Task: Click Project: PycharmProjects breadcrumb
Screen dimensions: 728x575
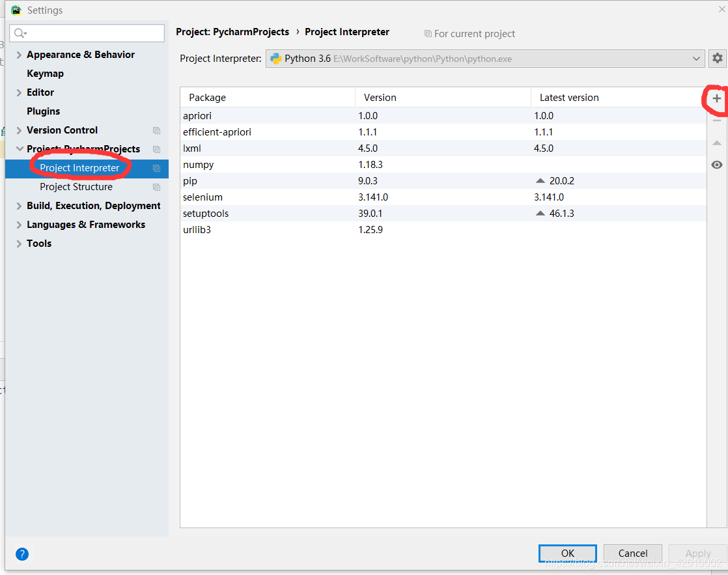Action: [x=232, y=32]
